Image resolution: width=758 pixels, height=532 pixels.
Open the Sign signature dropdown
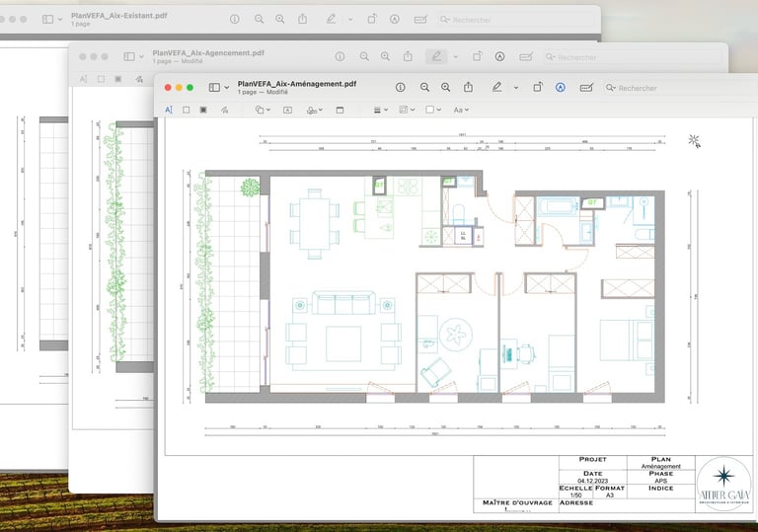coord(314,110)
